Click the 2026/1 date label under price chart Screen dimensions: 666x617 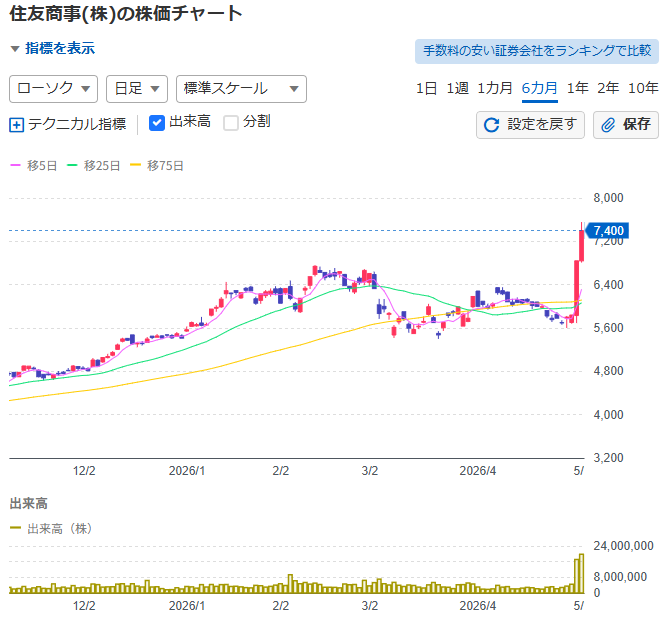click(187, 471)
